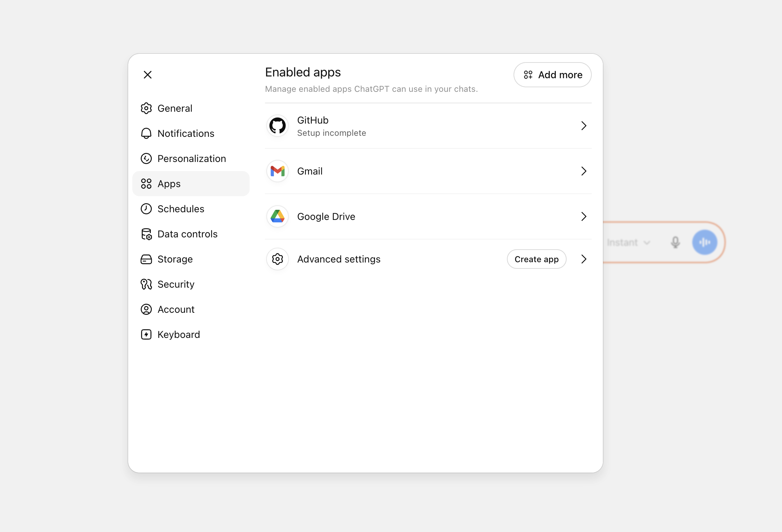This screenshot has height=532, width=782.
Task: Close the settings dialog with the X icon
Action: pos(148,75)
